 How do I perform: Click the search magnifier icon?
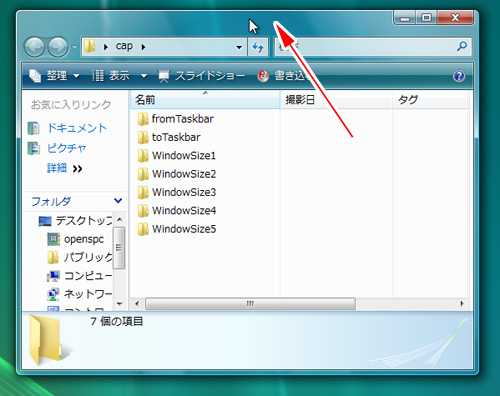[x=462, y=46]
